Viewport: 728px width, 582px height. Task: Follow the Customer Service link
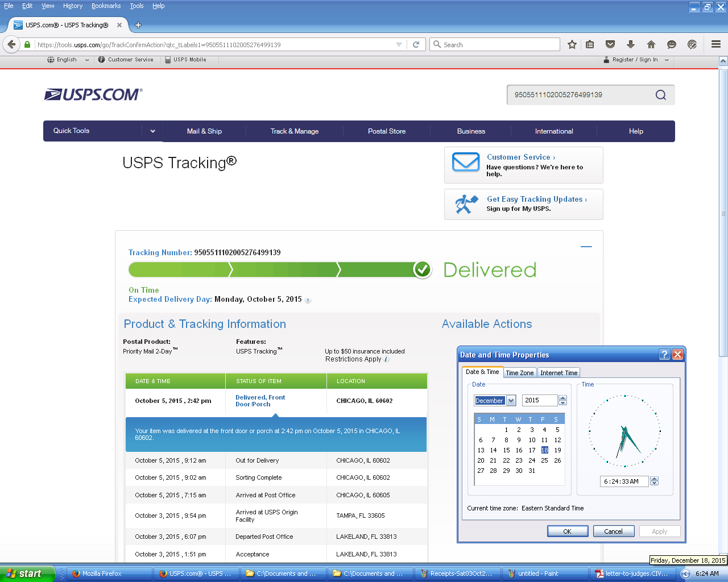click(x=520, y=157)
